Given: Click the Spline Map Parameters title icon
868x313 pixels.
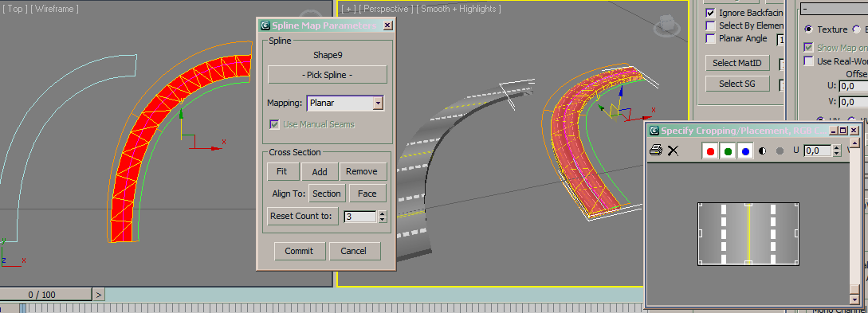Looking at the screenshot, I should pyautogui.click(x=265, y=25).
